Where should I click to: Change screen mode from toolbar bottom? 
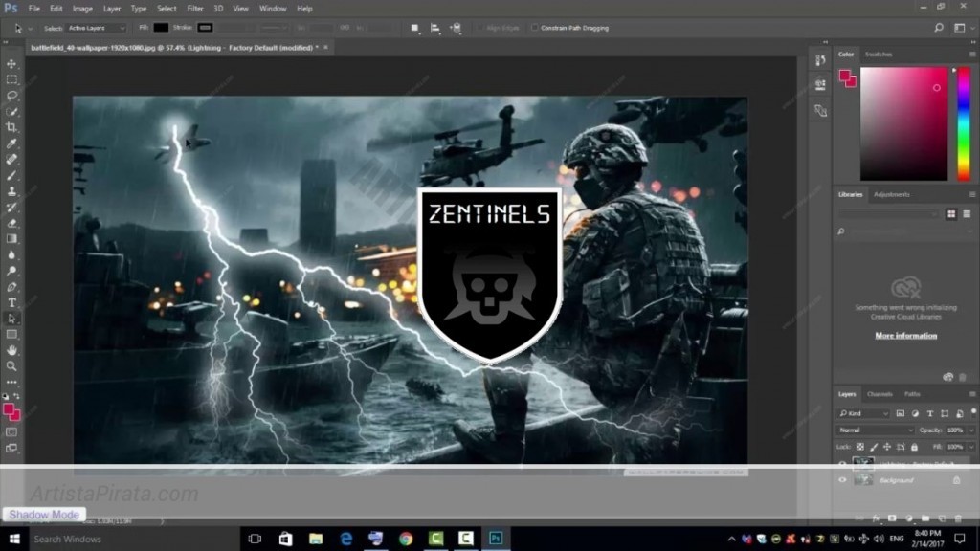pos(11,448)
